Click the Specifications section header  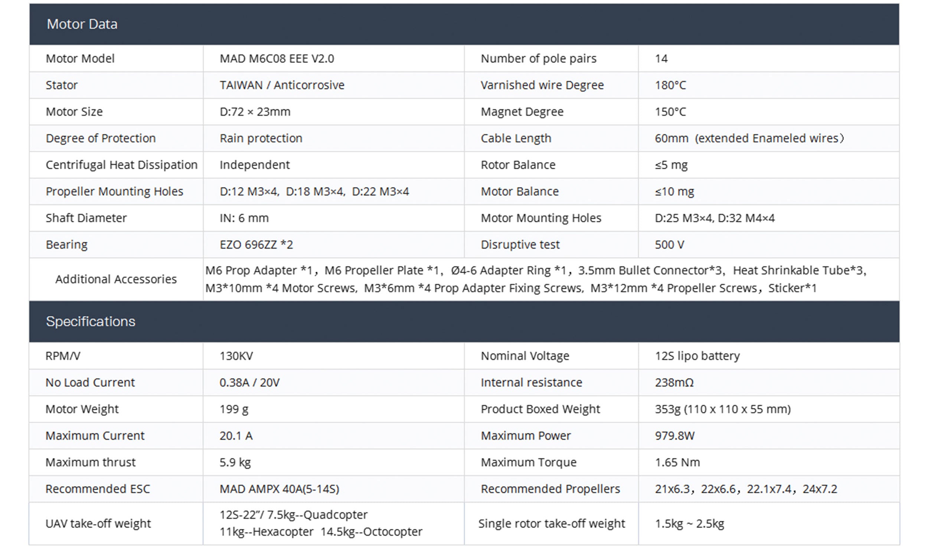(x=91, y=321)
